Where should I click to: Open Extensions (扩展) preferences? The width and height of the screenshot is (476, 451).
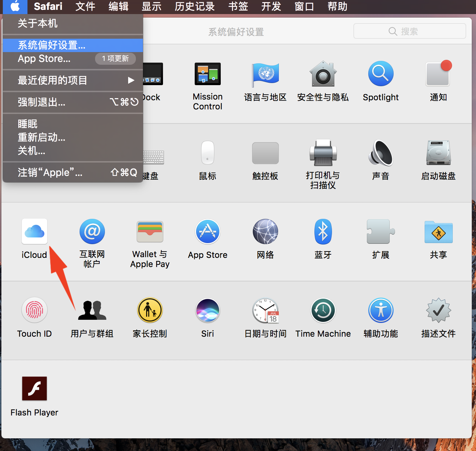(x=381, y=231)
